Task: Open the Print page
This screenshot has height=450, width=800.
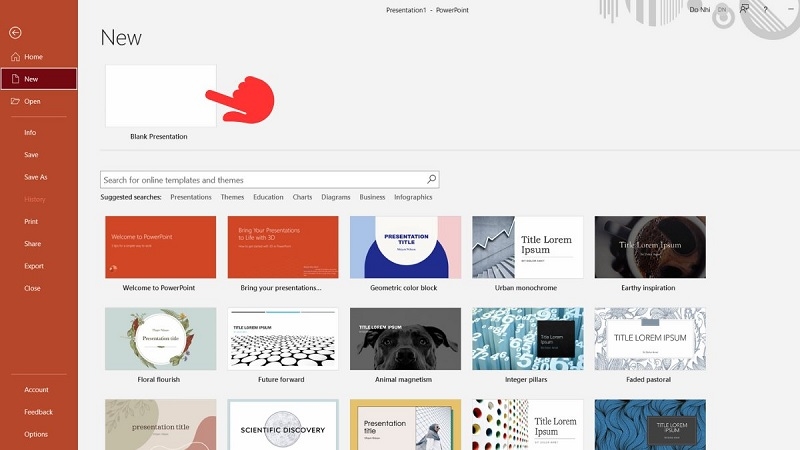Action: [x=31, y=221]
